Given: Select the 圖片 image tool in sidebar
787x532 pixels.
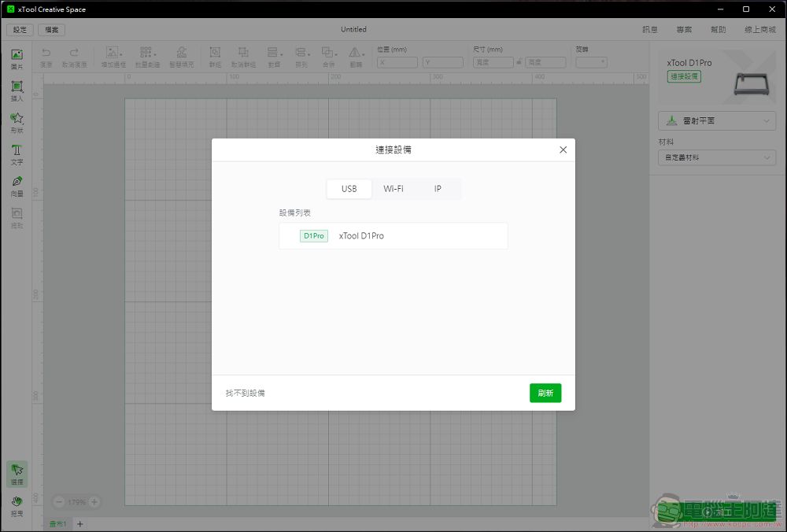Looking at the screenshot, I should tap(17, 58).
